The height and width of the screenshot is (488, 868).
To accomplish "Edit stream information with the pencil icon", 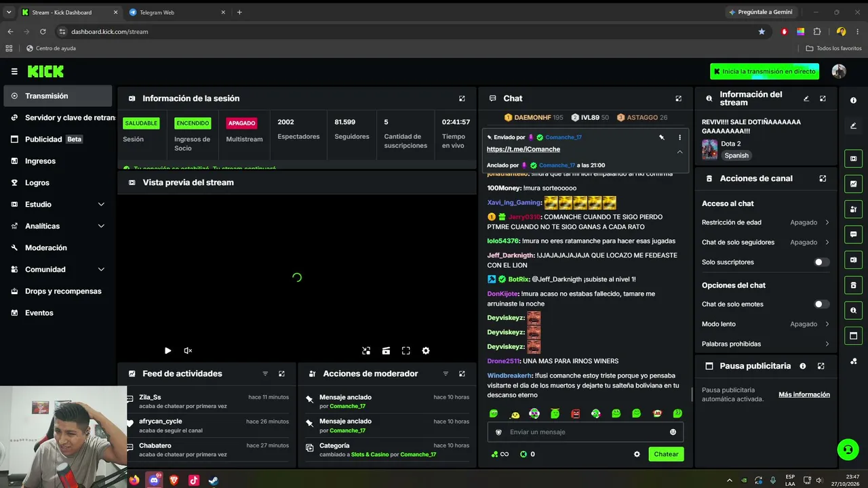I will click(806, 98).
